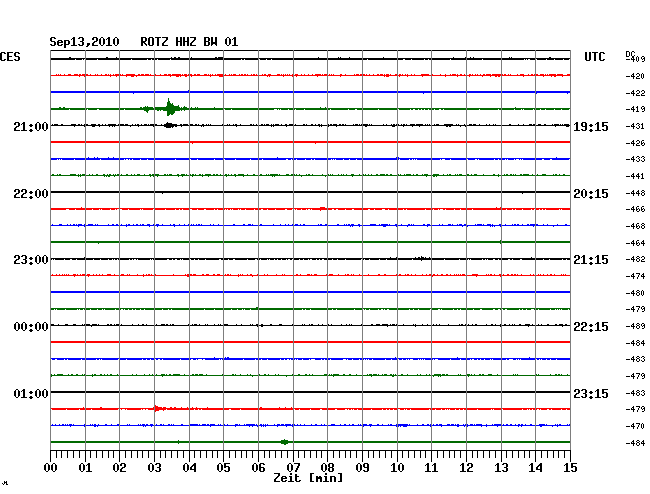Click the green event blip on the bottom trace
Screen dimensions: 650x494
click(284, 442)
